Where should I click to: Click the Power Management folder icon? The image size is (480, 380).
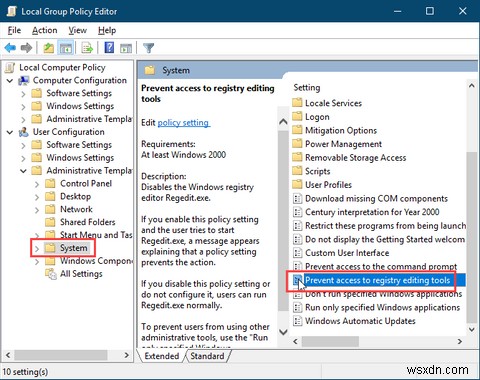[x=297, y=143]
